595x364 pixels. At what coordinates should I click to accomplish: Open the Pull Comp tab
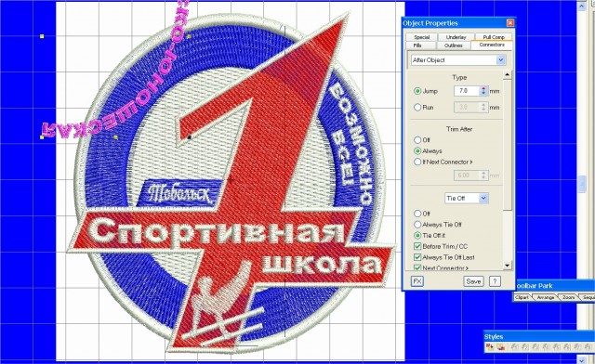tap(494, 37)
